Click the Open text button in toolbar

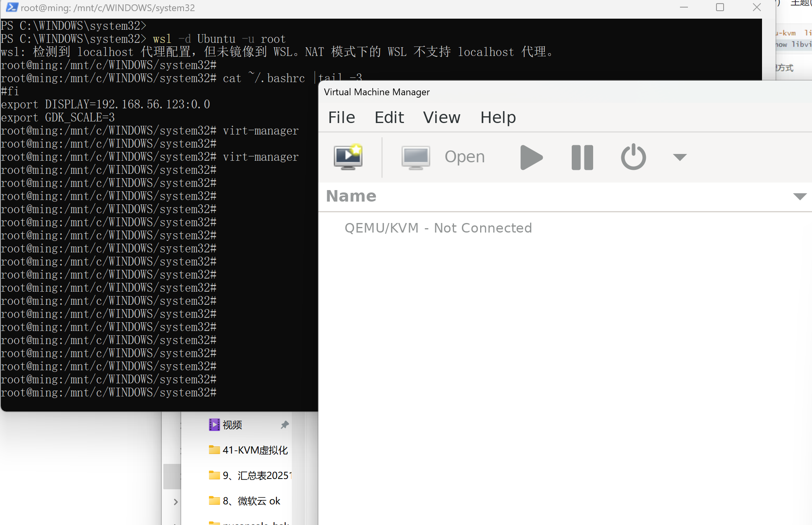(465, 157)
